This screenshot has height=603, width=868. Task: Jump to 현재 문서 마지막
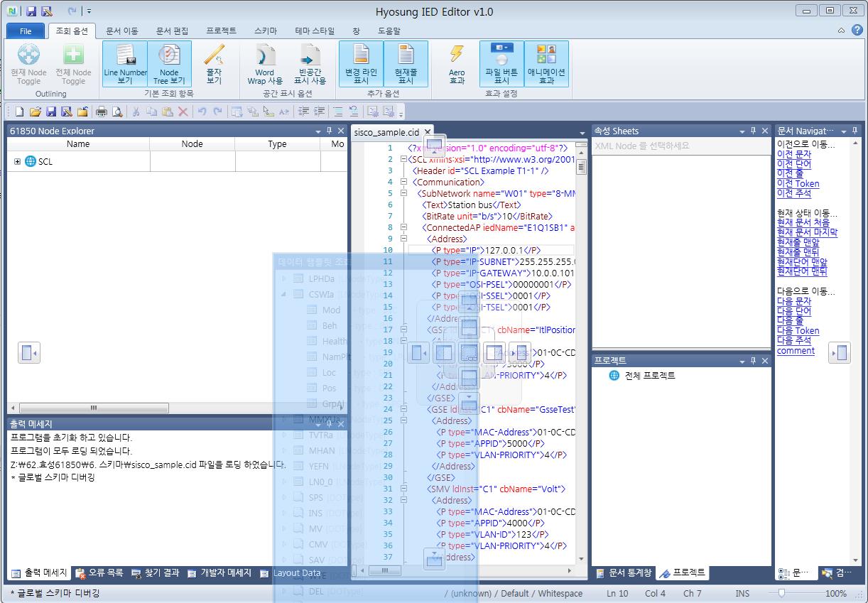[x=807, y=232]
